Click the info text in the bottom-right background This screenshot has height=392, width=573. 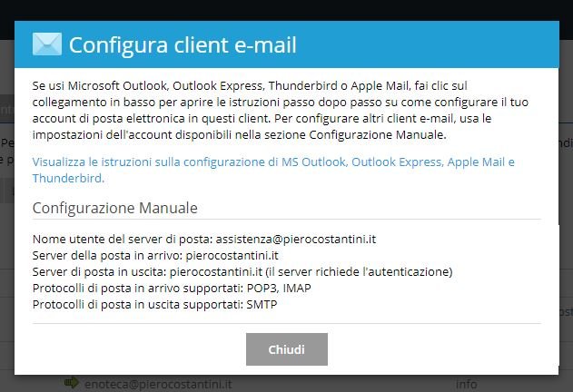[466, 384]
